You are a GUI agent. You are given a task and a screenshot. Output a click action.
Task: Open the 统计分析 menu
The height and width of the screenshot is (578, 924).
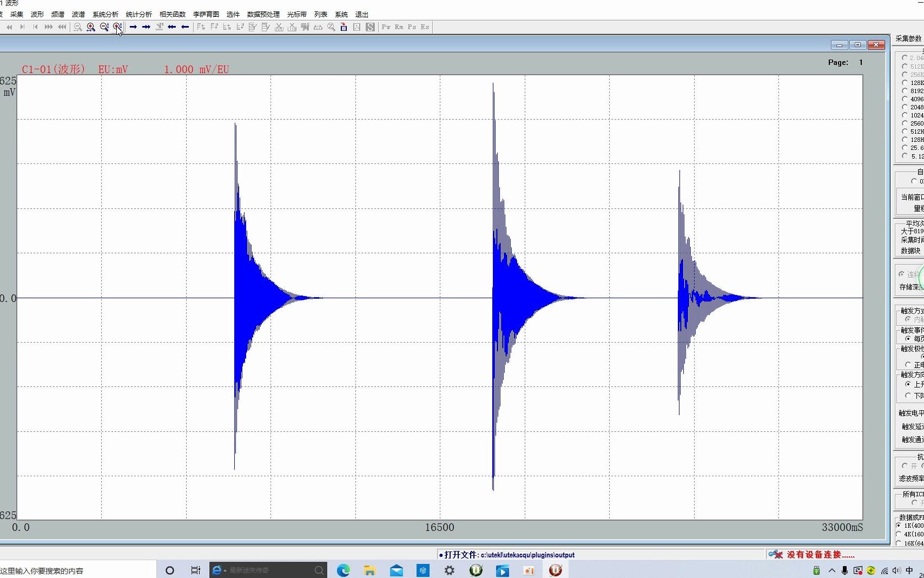(x=139, y=14)
